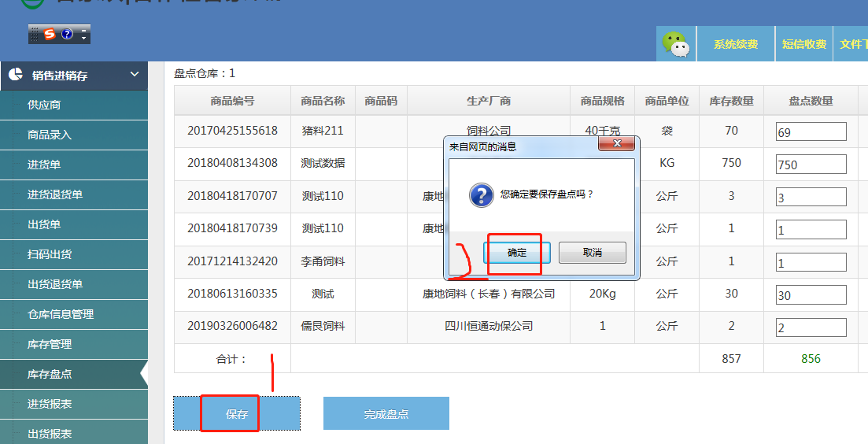Viewport: 868px width, 444px height.
Task: Click the 保存 button
Action: click(x=237, y=413)
